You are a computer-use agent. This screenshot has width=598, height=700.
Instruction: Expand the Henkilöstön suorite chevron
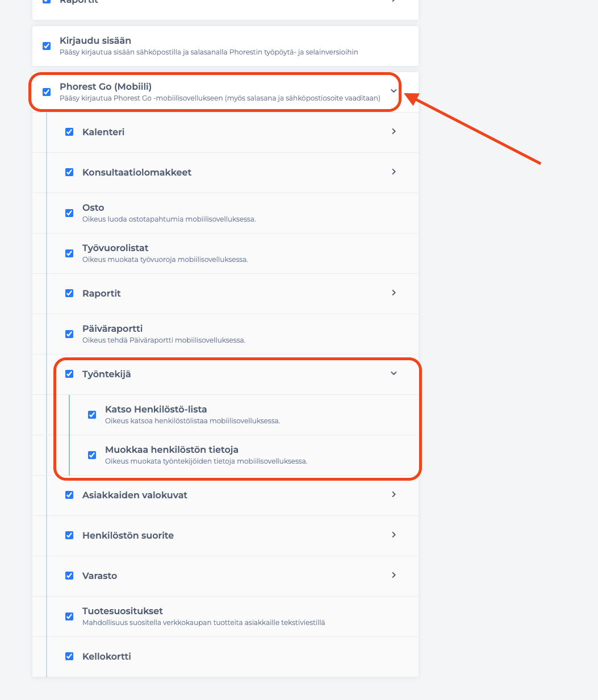point(394,535)
